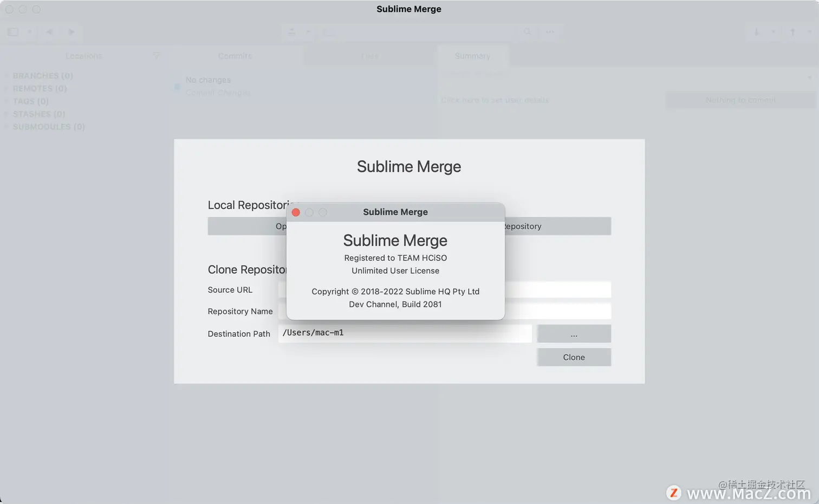Image resolution: width=819 pixels, height=504 pixels.
Task: Click 'Unlimited User License' text
Action: tap(395, 271)
